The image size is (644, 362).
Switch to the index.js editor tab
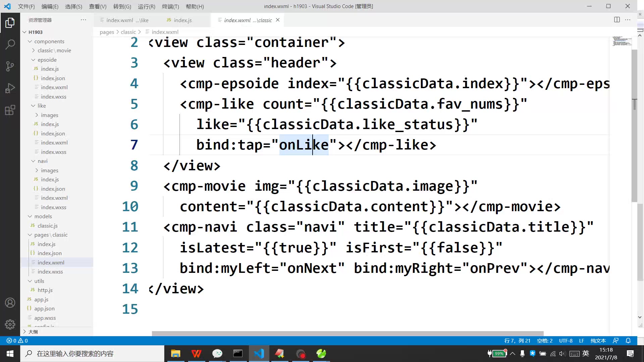coord(182,20)
